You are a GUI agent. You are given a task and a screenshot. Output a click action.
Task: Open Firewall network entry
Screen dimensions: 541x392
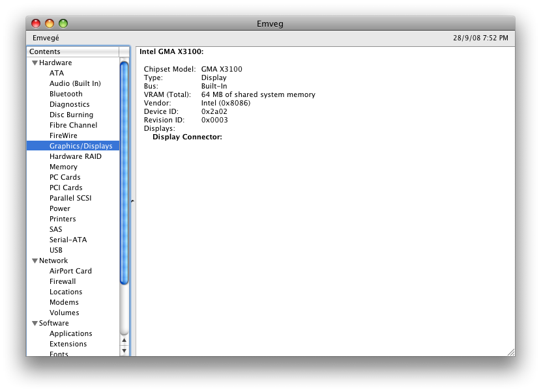63,281
